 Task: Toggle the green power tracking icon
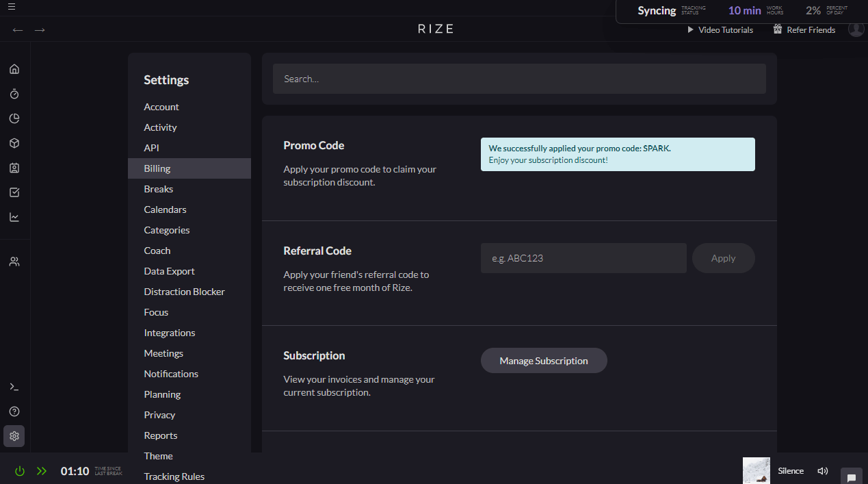20,471
